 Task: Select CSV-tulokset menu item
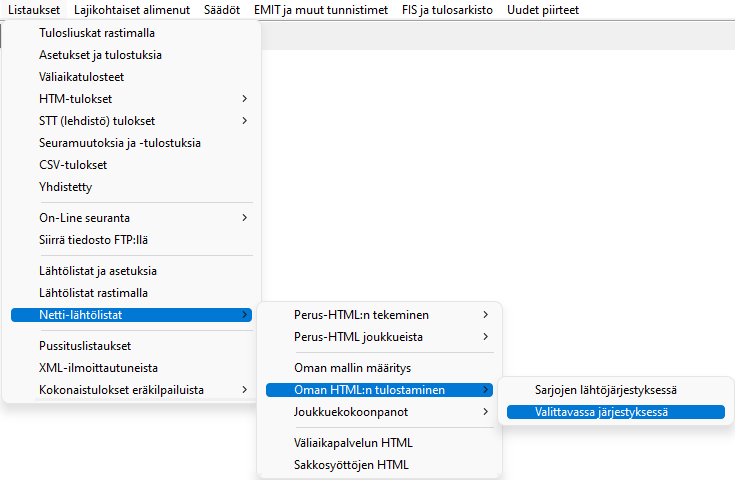point(73,165)
